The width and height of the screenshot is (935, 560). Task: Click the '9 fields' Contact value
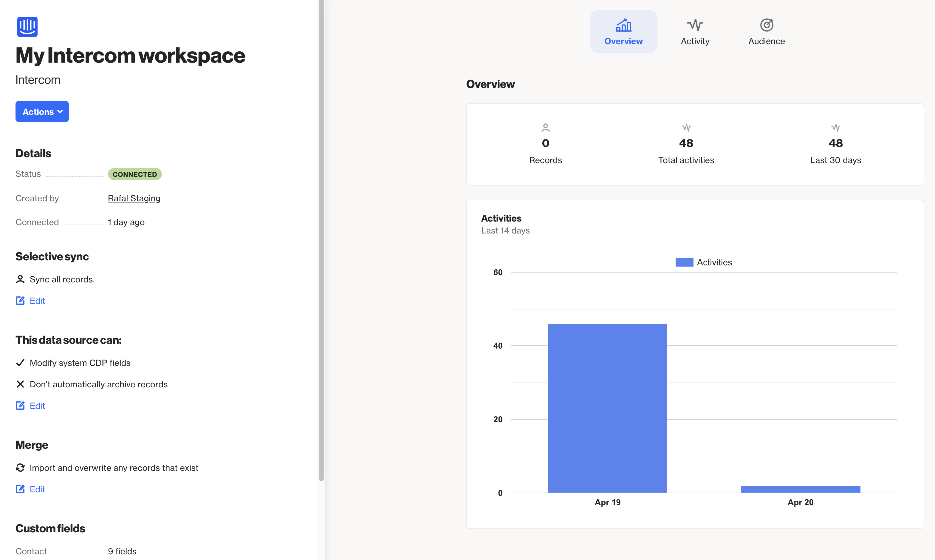pyautogui.click(x=122, y=551)
